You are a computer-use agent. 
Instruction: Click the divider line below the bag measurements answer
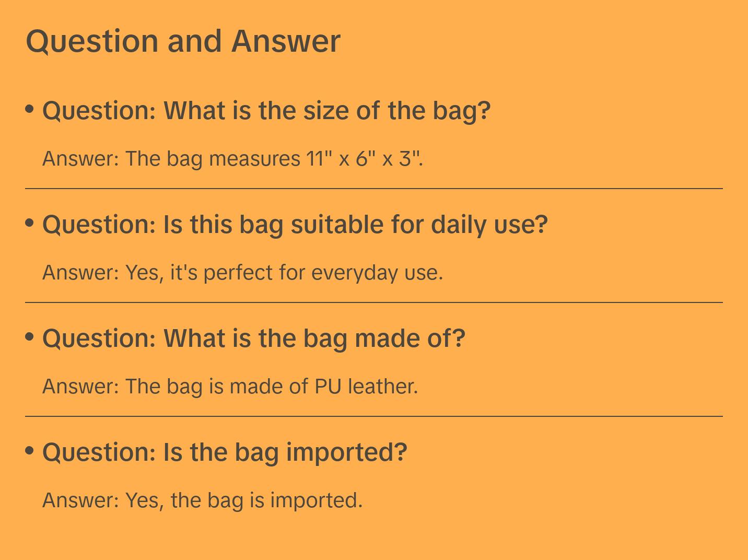(x=374, y=188)
